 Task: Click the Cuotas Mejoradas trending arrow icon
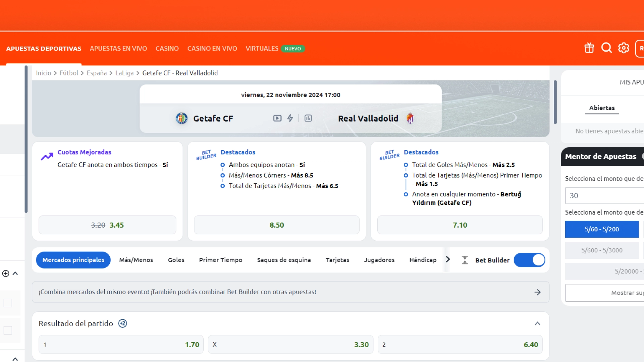click(x=47, y=157)
